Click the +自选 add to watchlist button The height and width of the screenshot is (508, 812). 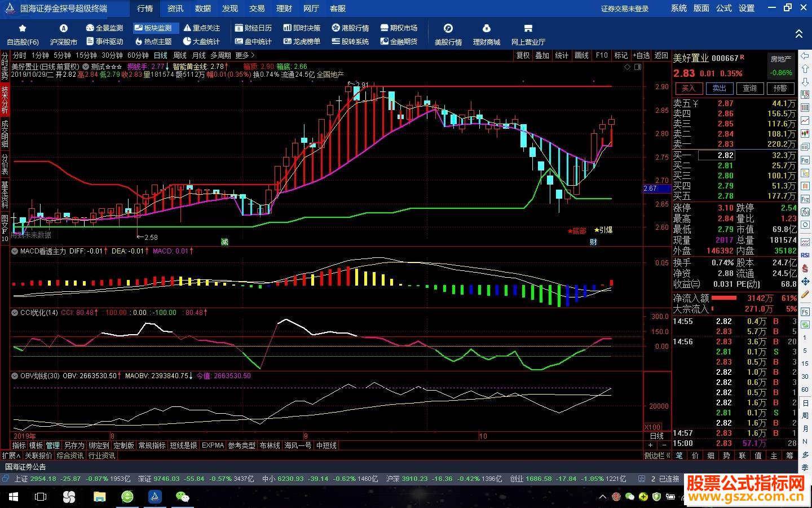click(x=641, y=55)
